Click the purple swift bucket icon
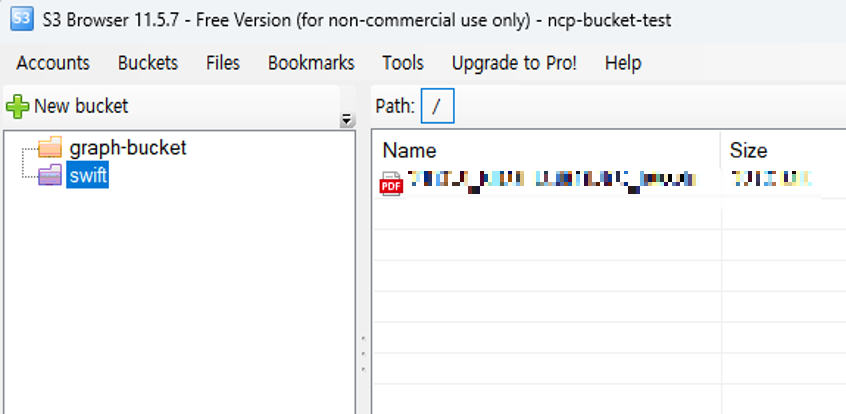 point(50,175)
